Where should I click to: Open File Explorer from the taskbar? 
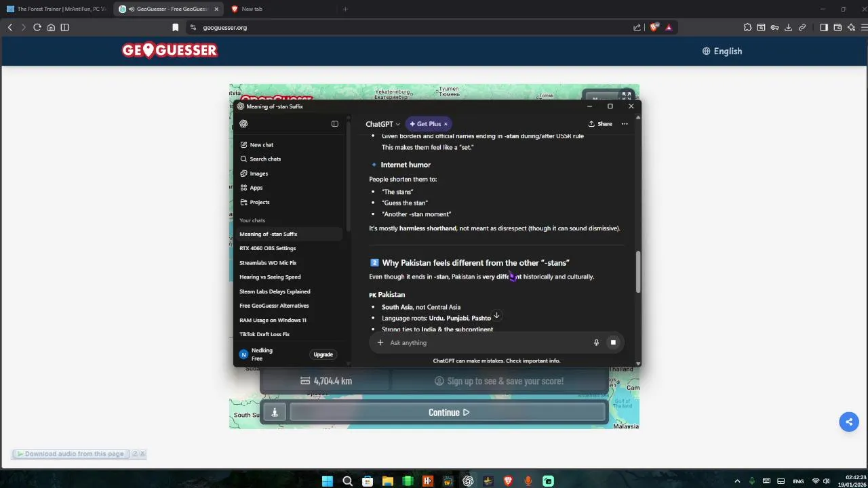point(387,481)
